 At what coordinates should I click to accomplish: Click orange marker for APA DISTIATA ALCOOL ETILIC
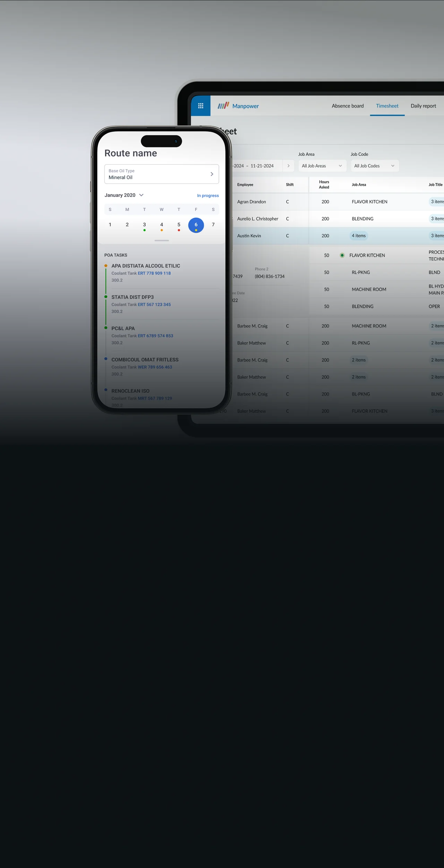pos(106,266)
